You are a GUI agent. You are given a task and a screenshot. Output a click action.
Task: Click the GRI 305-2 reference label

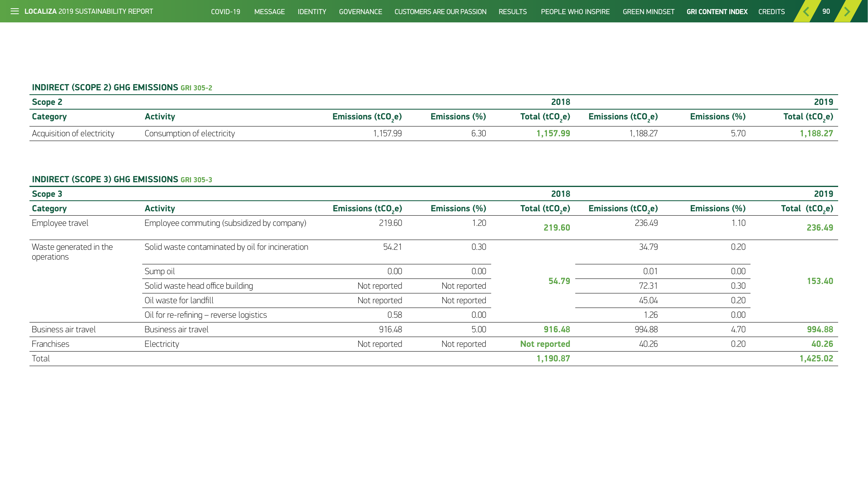[196, 88]
